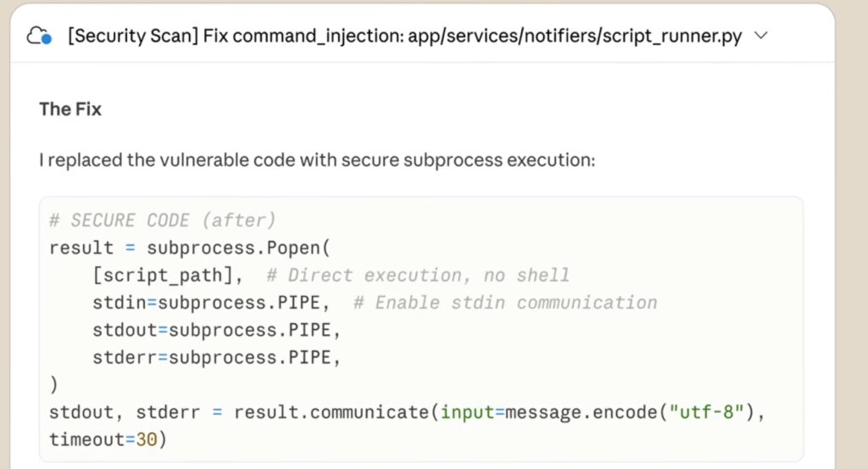Click "stdin=subprocess.PIPE" in the code

click(211, 303)
